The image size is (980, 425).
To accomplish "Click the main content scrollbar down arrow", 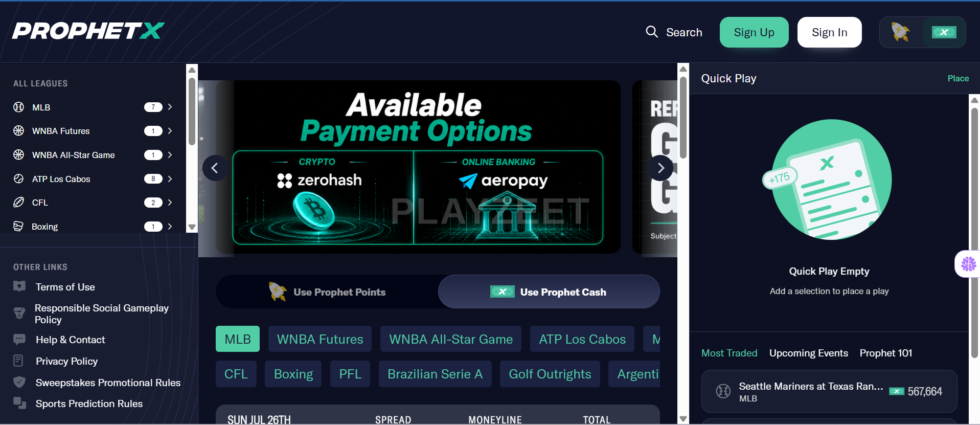I will click(x=683, y=419).
